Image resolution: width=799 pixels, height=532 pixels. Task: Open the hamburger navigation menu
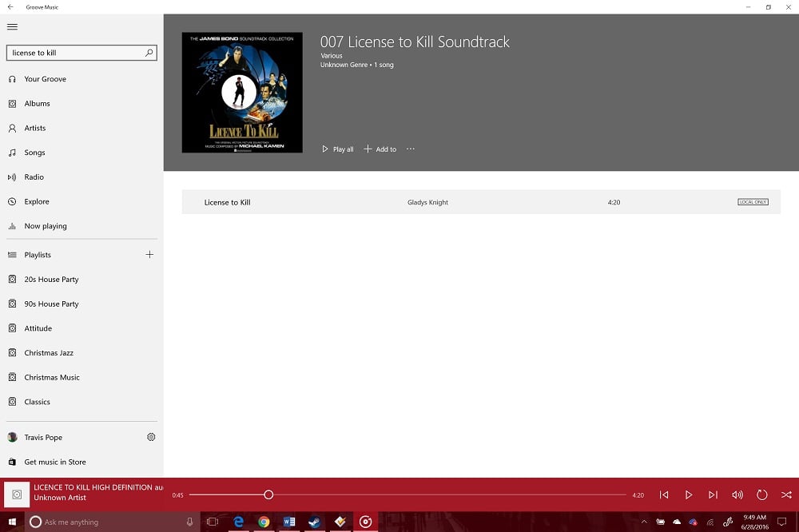[12, 26]
